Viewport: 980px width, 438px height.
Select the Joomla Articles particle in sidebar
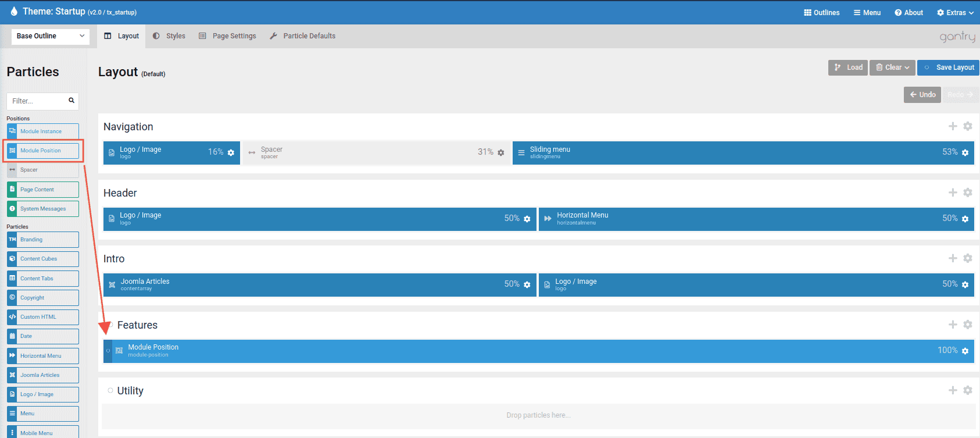point(43,375)
